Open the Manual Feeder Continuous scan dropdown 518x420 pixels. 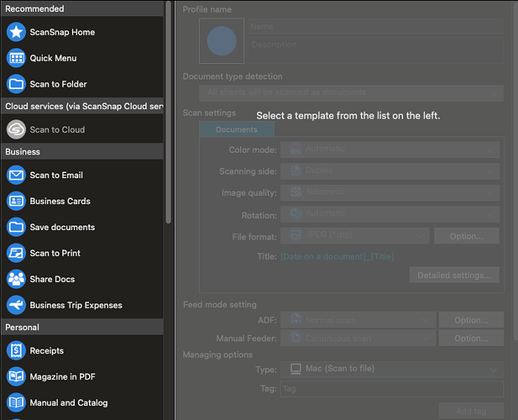click(358, 338)
